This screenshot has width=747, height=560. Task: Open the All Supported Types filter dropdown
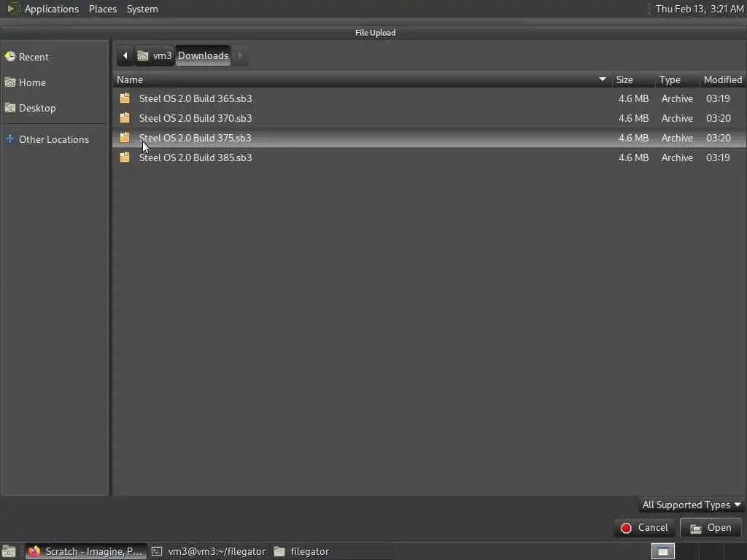(692, 505)
